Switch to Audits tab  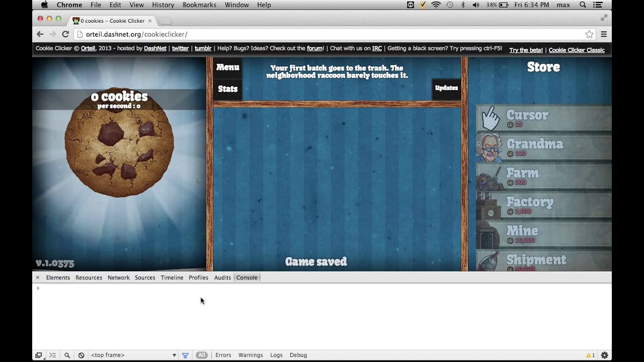tap(222, 278)
